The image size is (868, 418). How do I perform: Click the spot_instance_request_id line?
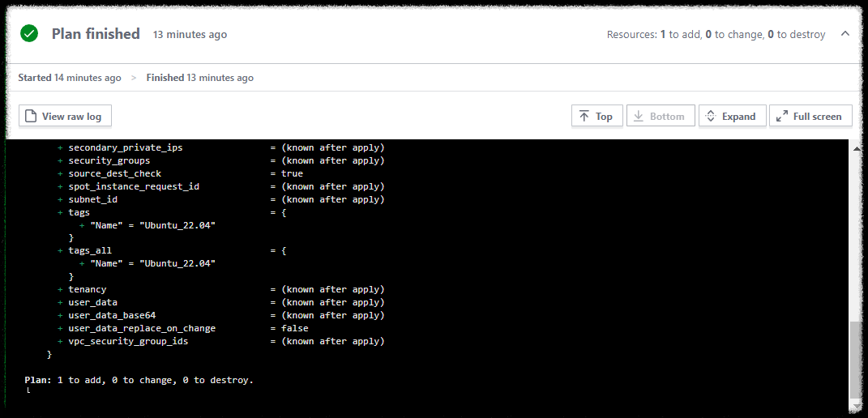tap(221, 186)
